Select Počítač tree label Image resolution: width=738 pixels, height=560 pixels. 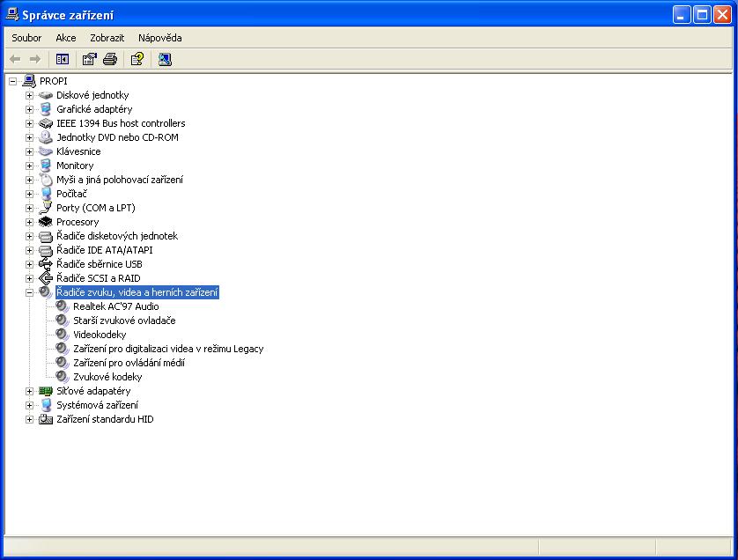(71, 194)
